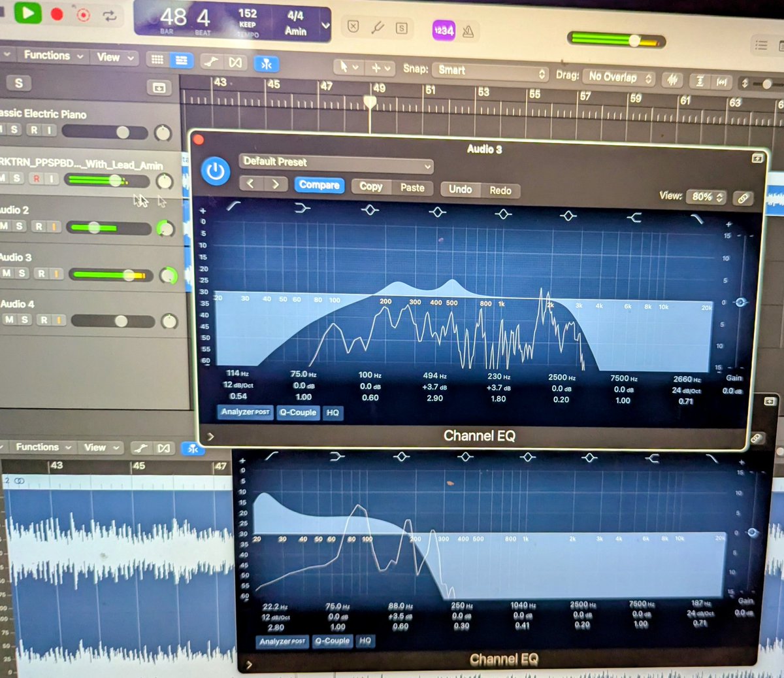Toggle input monitoring on Audio 2 track
Screen dimensions: 784x678
click(55, 227)
